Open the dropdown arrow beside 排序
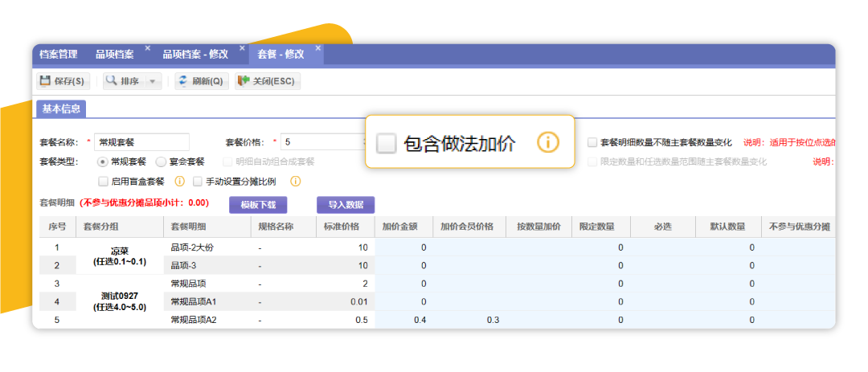 154,81
